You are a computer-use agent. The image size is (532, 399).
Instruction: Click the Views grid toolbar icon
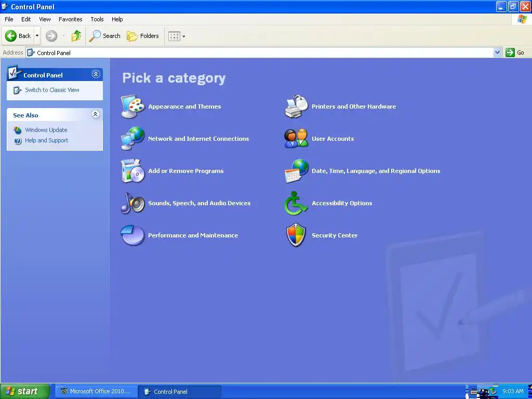(x=174, y=36)
